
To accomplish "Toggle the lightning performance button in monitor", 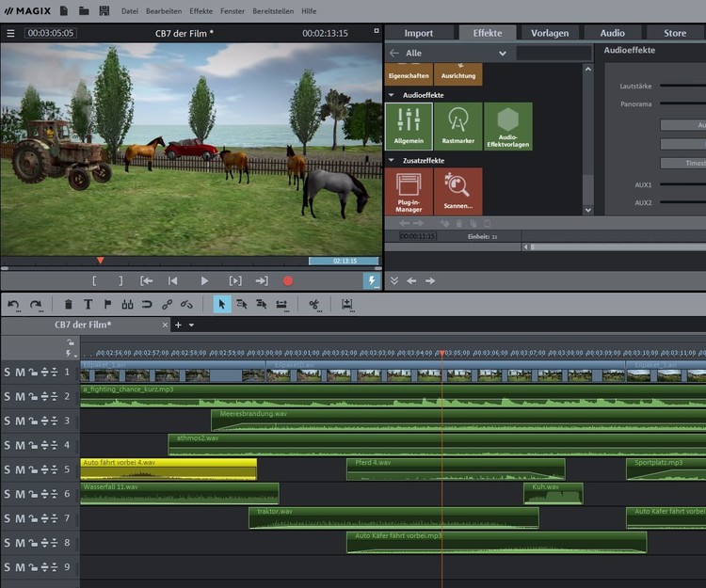I will point(372,281).
